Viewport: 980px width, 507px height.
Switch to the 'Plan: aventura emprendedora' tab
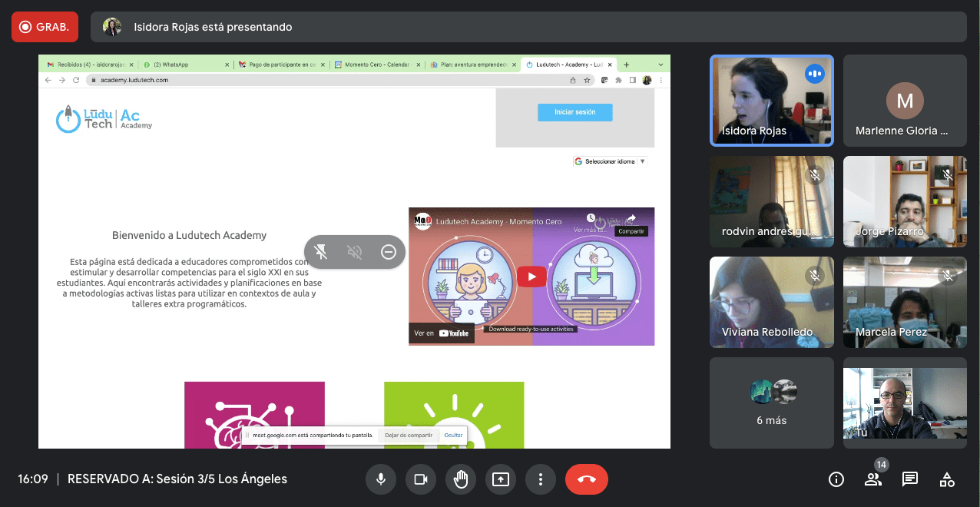point(473,65)
